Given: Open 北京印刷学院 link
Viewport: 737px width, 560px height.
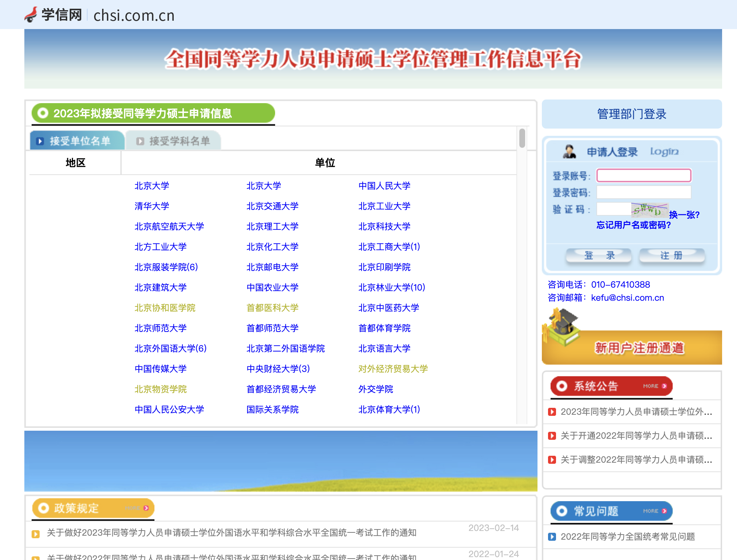Looking at the screenshot, I should (384, 267).
